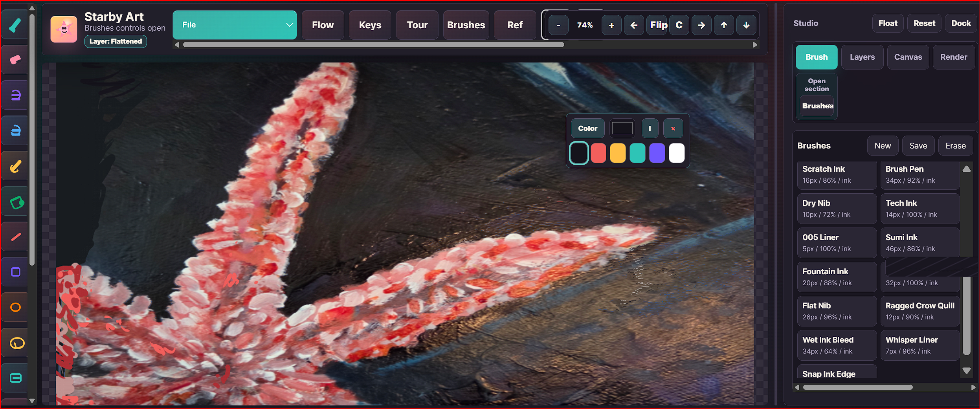
Task: Open Brushes from the top bar
Action: click(x=466, y=25)
